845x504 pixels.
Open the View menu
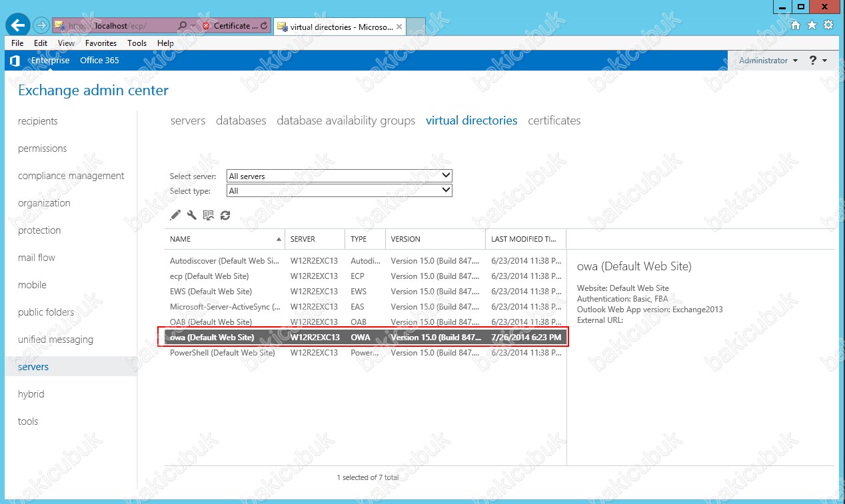click(66, 43)
